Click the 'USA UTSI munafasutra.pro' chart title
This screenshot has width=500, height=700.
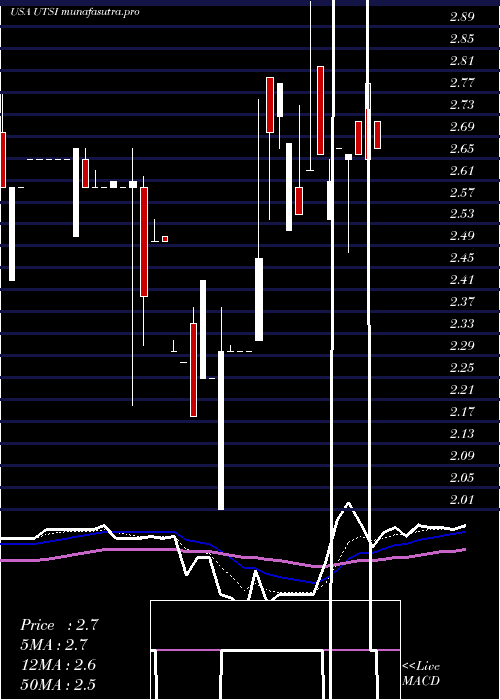click(75, 12)
